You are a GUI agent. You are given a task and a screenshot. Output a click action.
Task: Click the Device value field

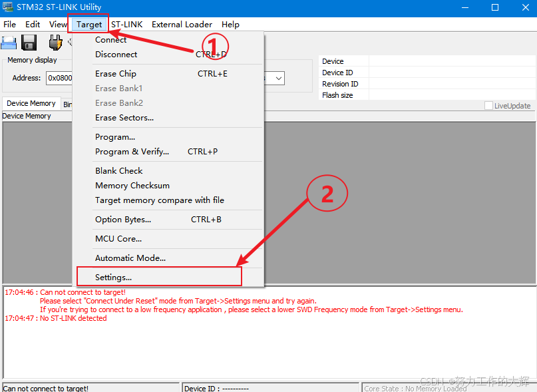(452, 61)
